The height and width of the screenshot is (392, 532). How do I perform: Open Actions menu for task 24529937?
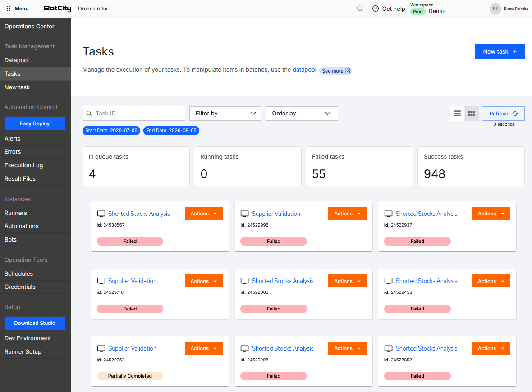coord(491,214)
